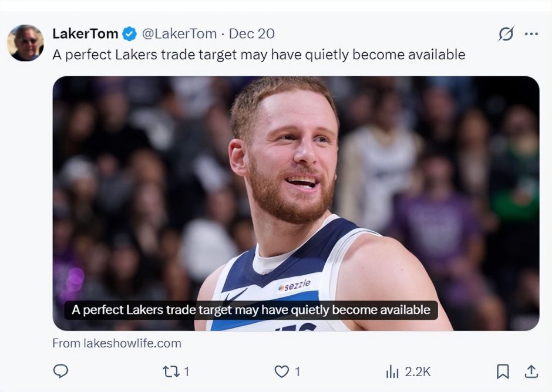Open the Dec 20 timestamp link
Image resolution: width=552 pixels, height=392 pixels.
(x=251, y=33)
